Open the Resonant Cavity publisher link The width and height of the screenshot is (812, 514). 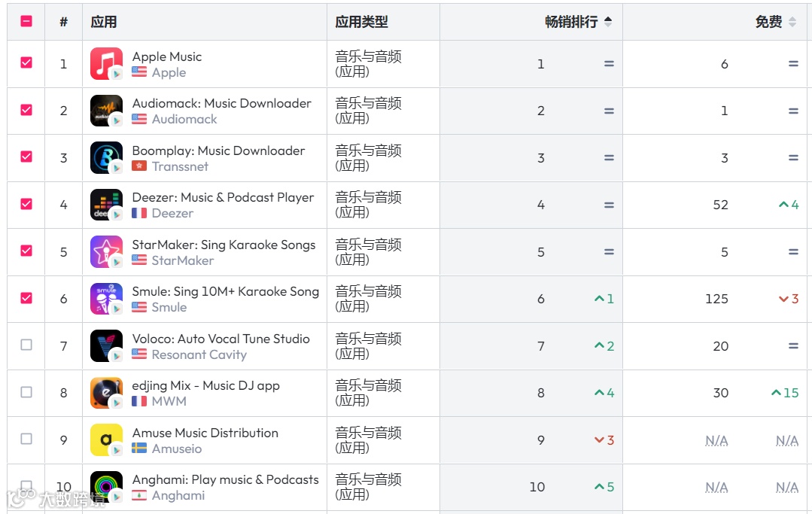click(x=199, y=354)
